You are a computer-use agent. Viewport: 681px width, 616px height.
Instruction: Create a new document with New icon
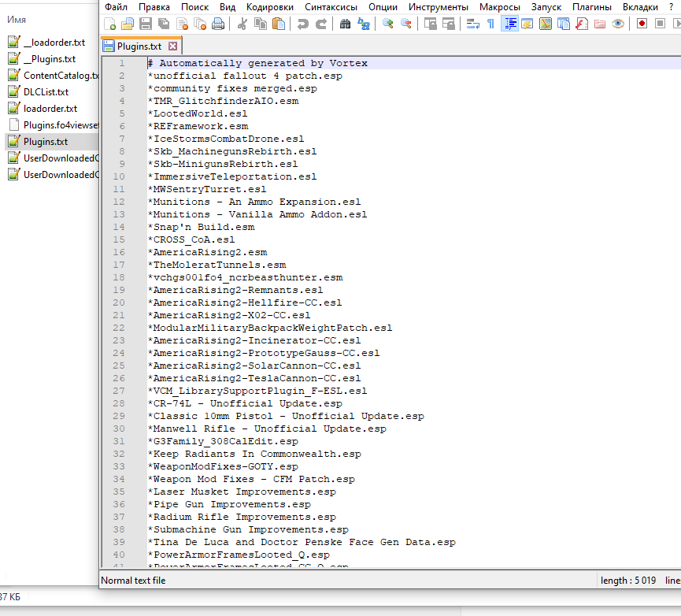pyautogui.click(x=110, y=24)
